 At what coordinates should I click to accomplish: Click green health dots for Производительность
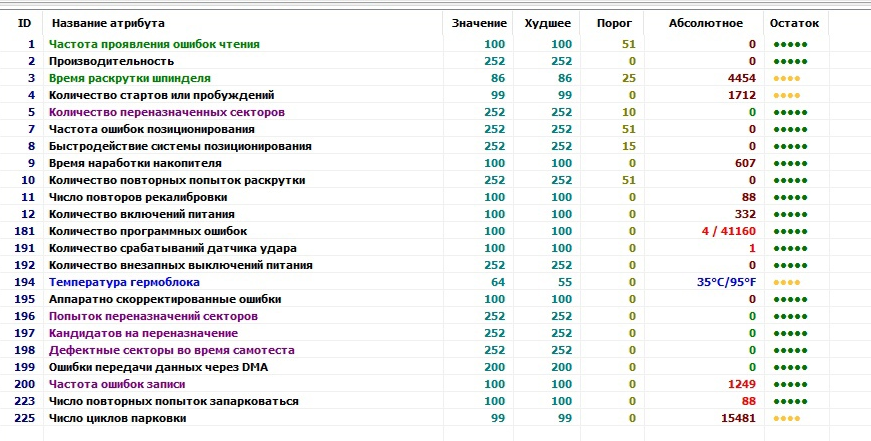click(790, 61)
